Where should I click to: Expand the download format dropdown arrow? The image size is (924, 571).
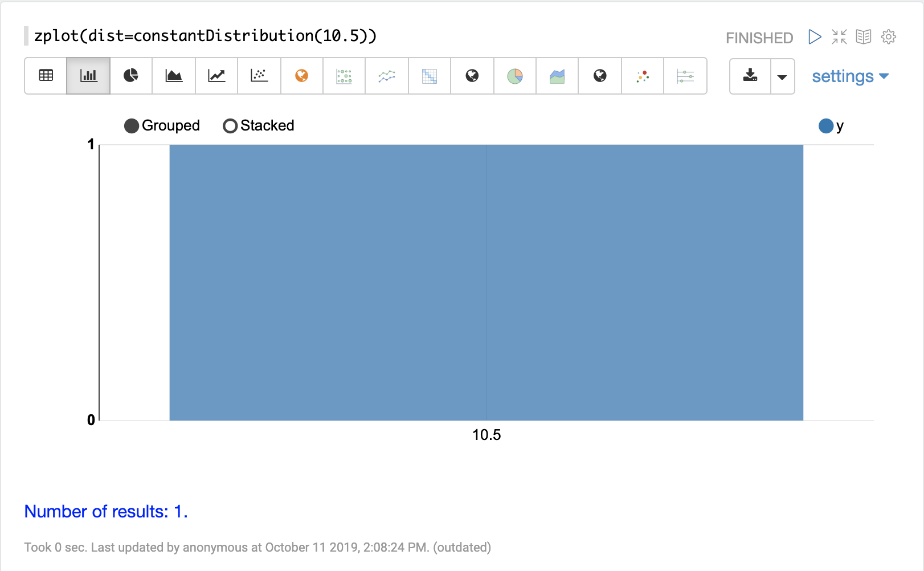[782, 76]
